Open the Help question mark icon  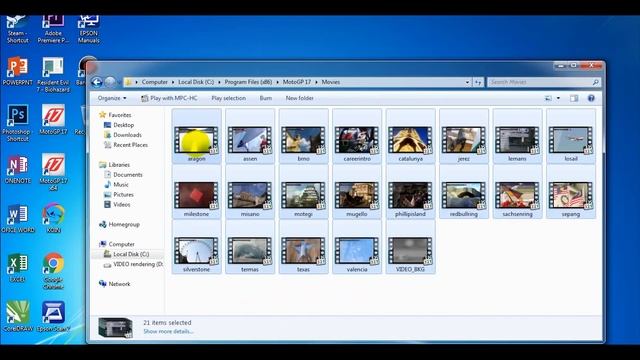coord(591,98)
